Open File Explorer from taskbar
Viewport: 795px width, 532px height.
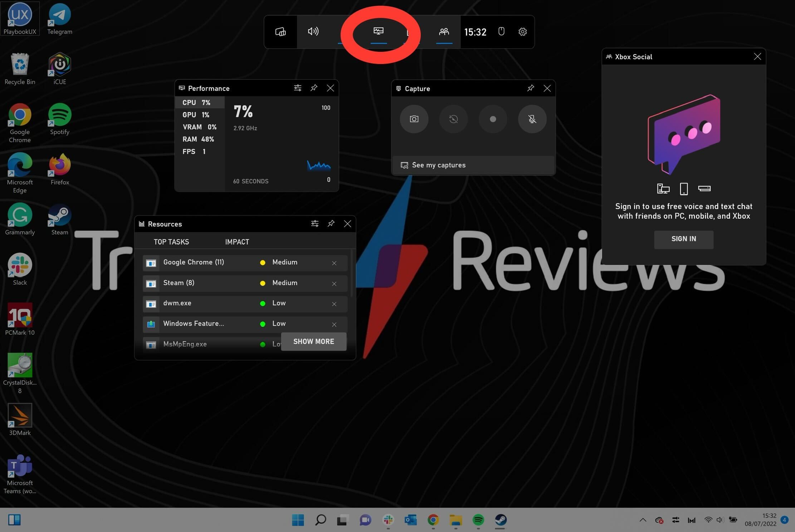(x=455, y=520)
